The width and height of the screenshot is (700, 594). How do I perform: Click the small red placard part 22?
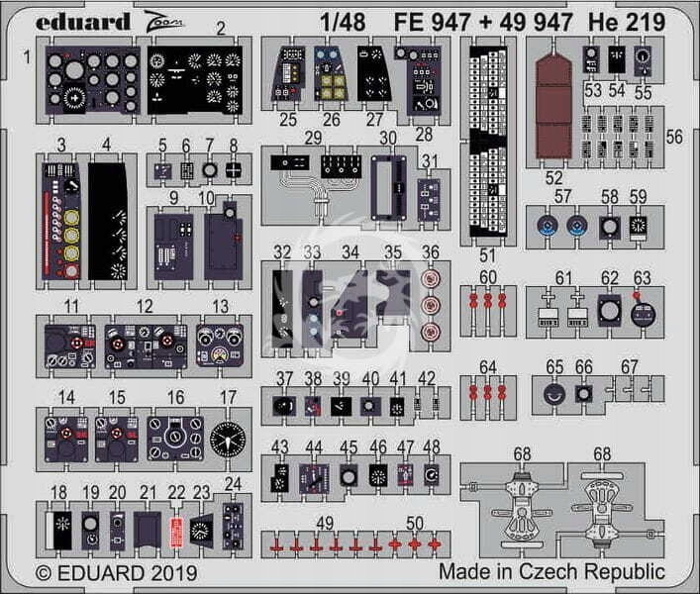[177, 532]
